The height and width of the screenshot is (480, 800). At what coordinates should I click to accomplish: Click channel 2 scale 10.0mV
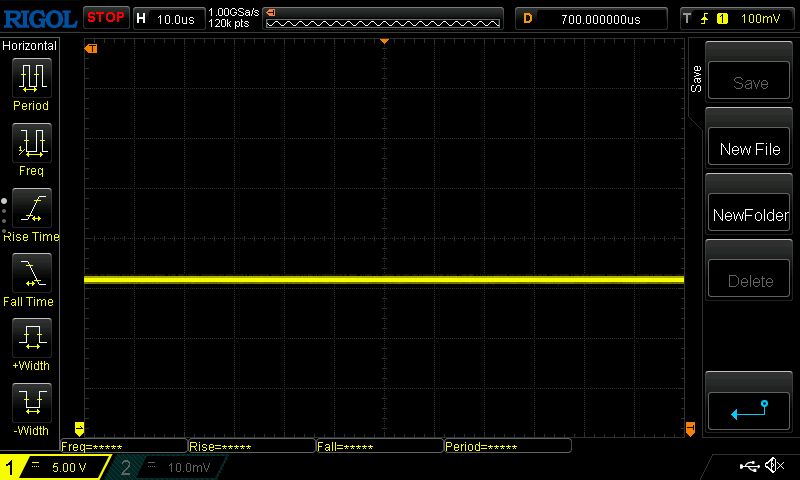189,467
